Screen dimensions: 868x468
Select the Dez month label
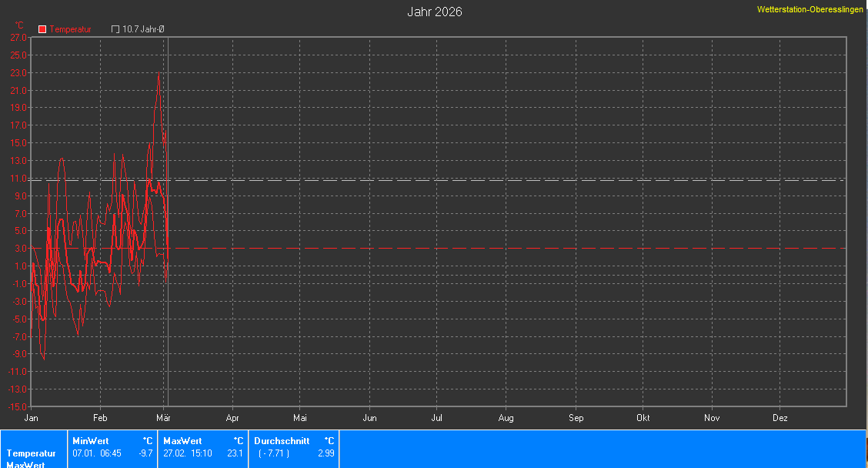pos(780,418)
